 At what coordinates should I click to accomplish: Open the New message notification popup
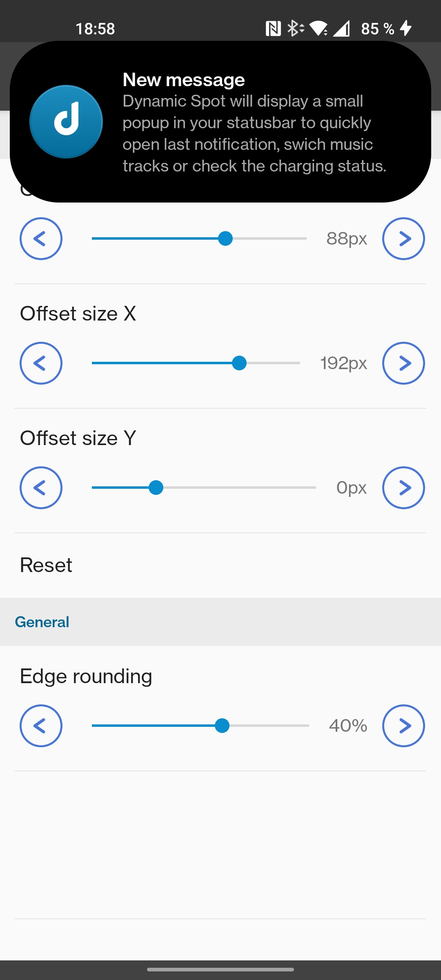tap(253, 122)
